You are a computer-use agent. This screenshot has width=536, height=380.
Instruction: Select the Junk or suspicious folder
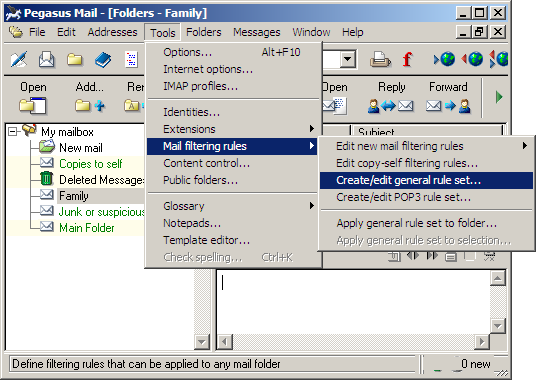pos(102,212)
